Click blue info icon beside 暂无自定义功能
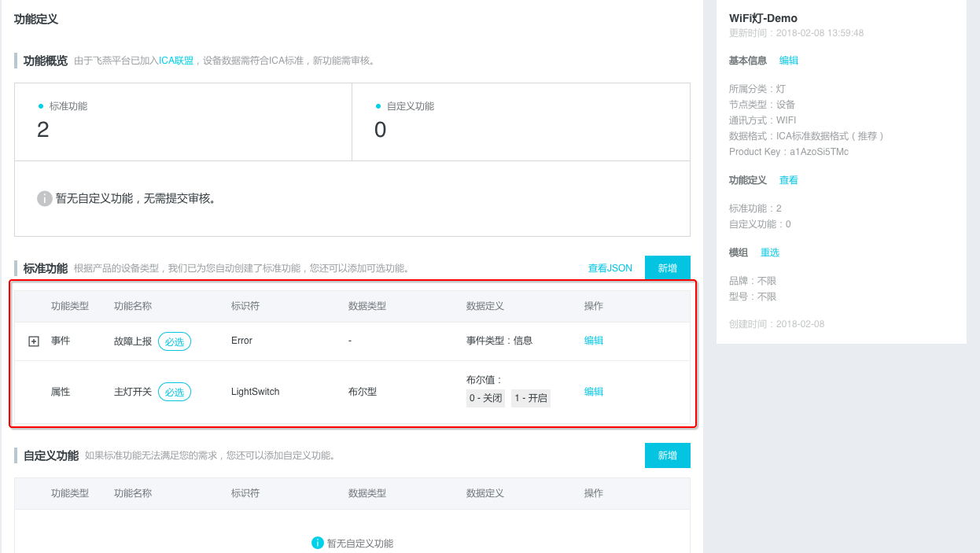 (318, 543)
